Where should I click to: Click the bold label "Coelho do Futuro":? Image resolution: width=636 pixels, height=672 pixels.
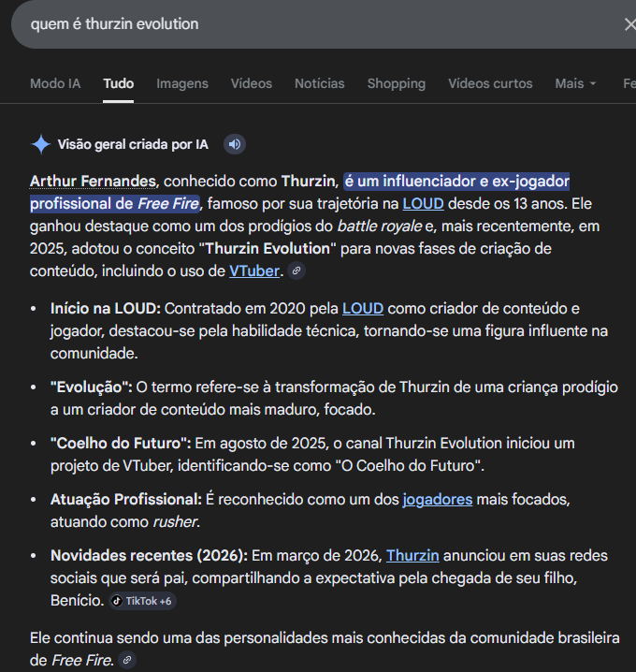pos(121,444)
